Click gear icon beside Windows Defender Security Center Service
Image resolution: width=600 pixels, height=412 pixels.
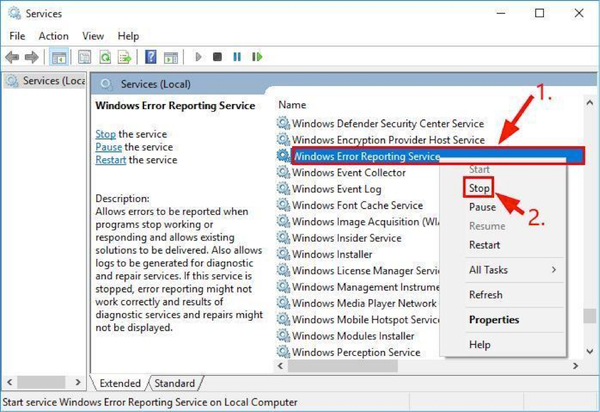283,123
